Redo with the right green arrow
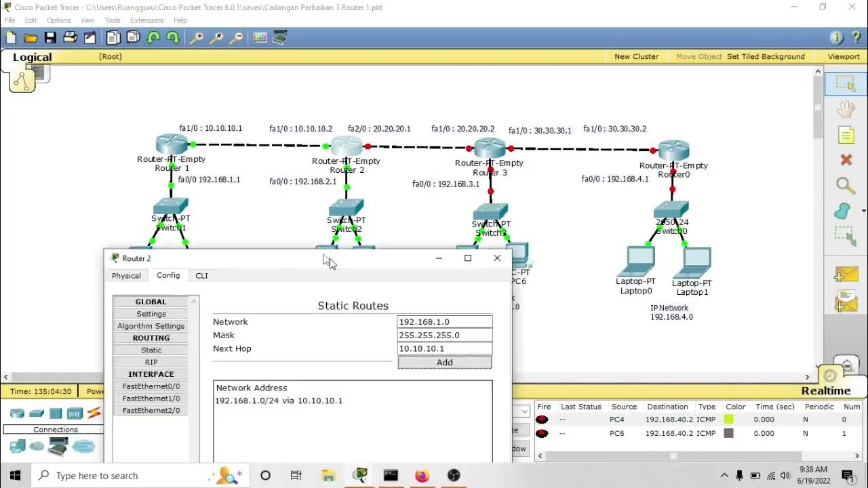 173,38
